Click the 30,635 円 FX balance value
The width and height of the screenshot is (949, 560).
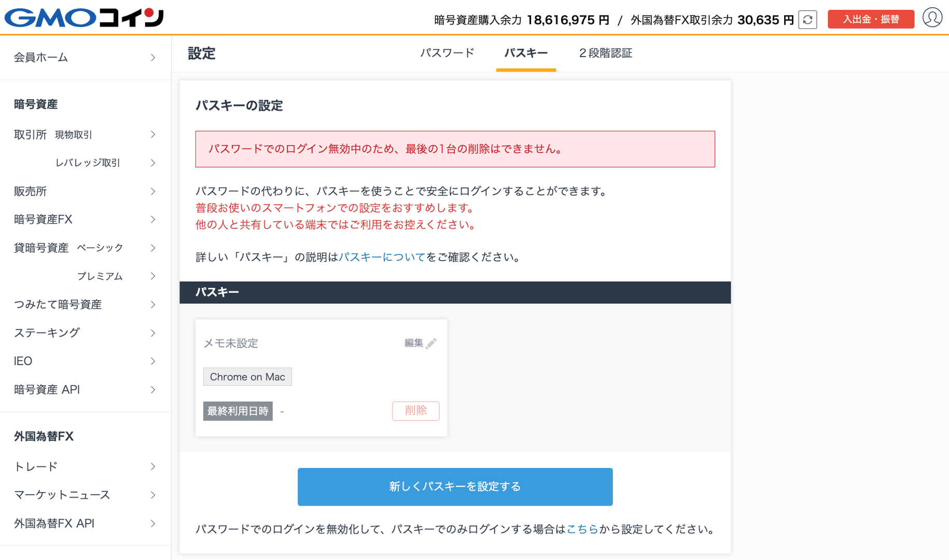coord(765,20)
